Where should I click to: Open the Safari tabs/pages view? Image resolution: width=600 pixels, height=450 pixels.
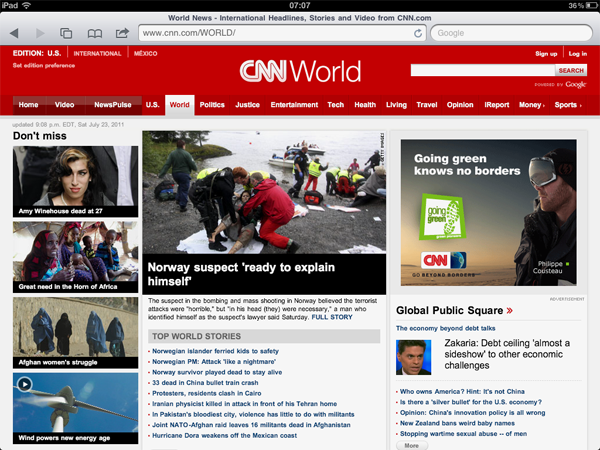point(67,33)
